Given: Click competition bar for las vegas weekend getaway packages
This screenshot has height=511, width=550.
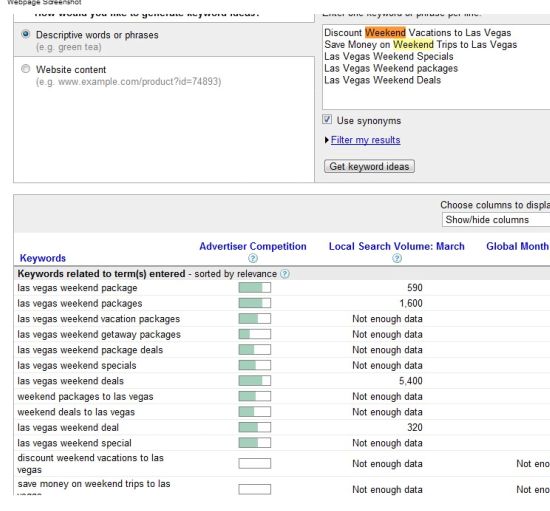Looking at the screenshot, I should [x=255, y=334].
